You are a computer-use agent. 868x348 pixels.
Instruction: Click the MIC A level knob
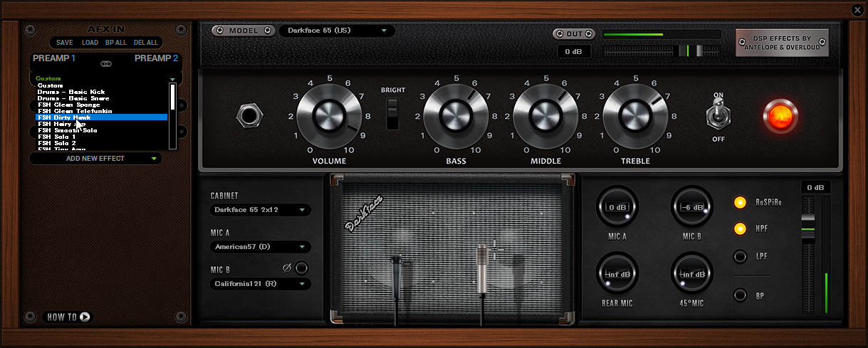tap(617, 207)
